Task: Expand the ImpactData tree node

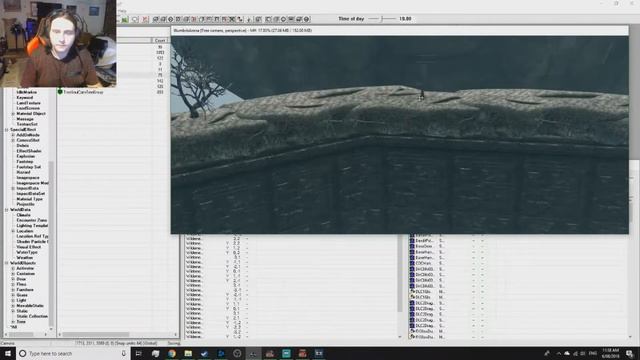Action: (13, 188)
